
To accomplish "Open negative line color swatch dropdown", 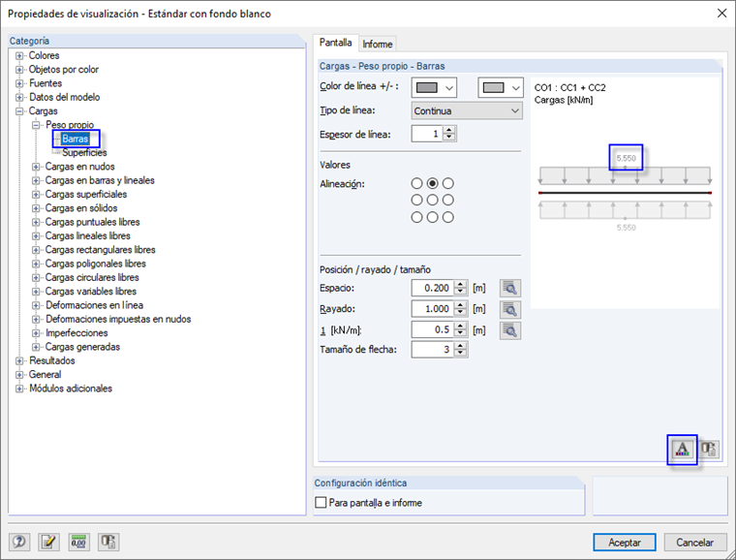I will pyautogui.click(x=501, y=88).
